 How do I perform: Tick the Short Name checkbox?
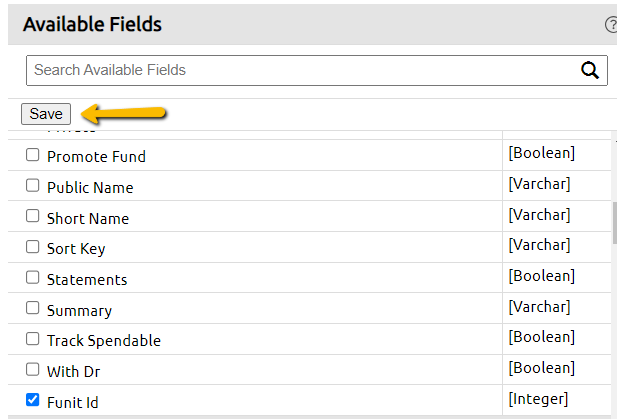(x=33, y=216)
